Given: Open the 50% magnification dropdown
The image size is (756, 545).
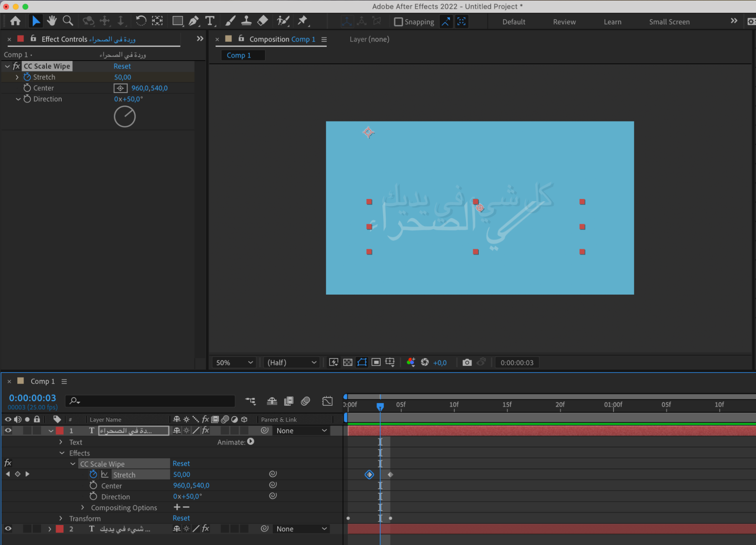Looking at the screenshot, I should tap(234, 362).
